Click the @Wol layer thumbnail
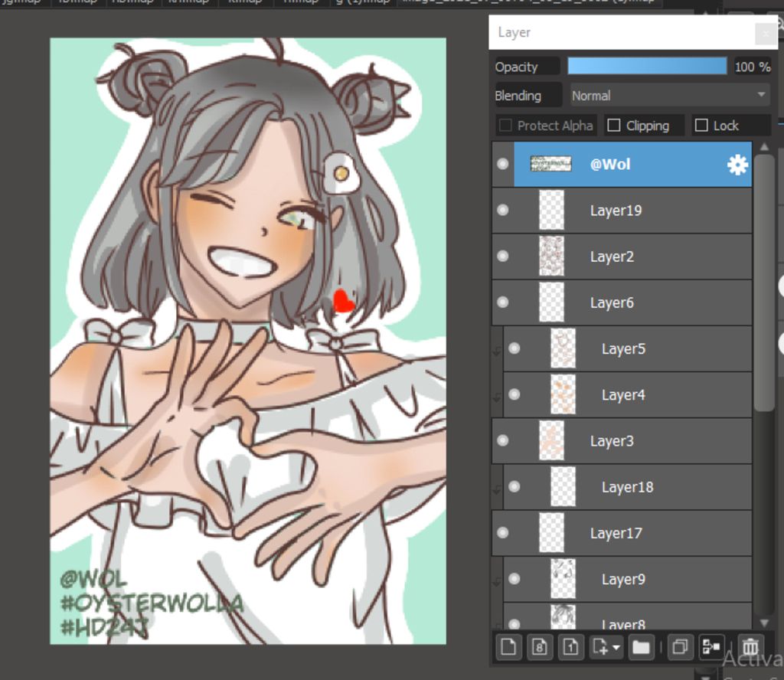This screenshot has height=680, width=784. (x=550, y=164)
